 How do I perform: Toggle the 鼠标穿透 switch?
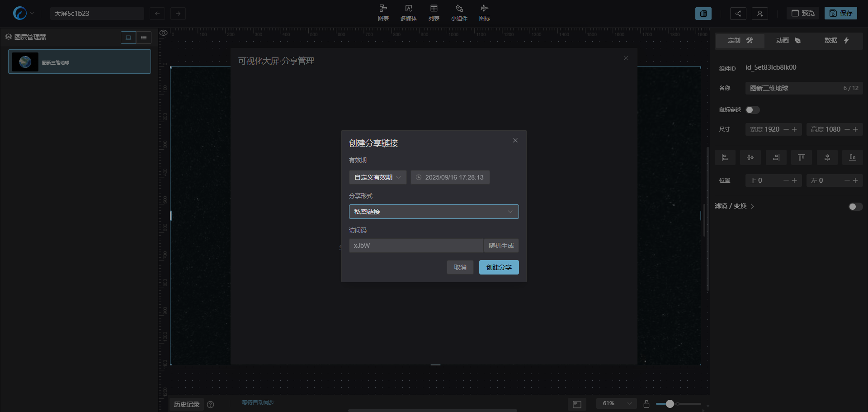coord(752,110)
